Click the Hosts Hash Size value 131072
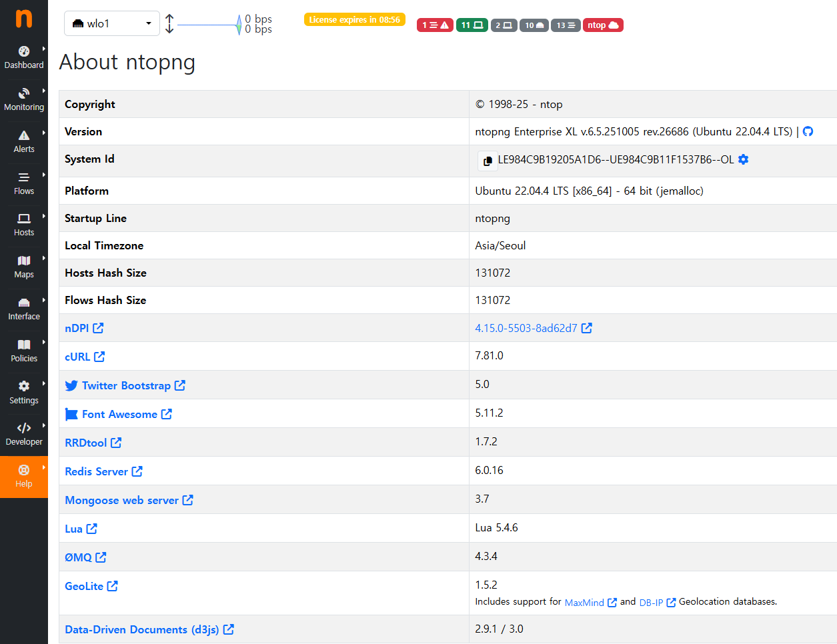Viewport: 837px width, 644px height. tap(493, 273)
